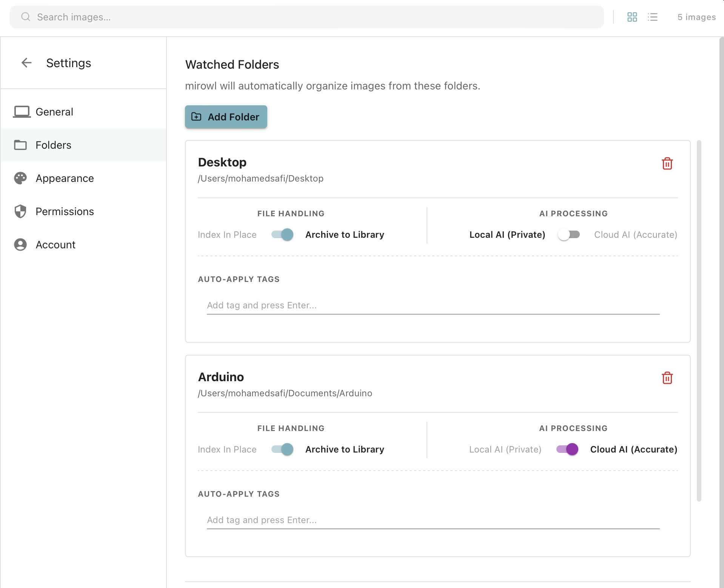Click the folder list scrollbar

click(x=699, y=321)
